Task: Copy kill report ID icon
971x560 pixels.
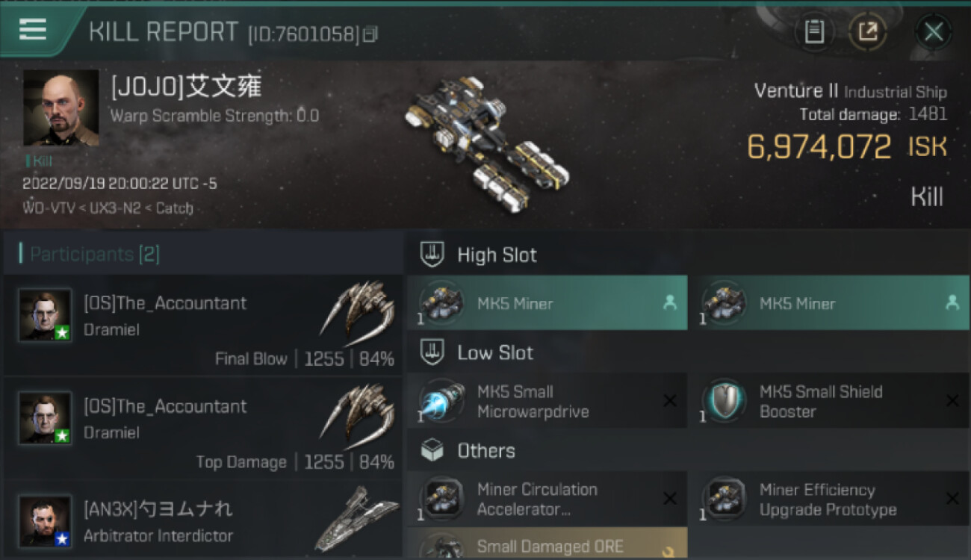Action: [x=370, y=34]
